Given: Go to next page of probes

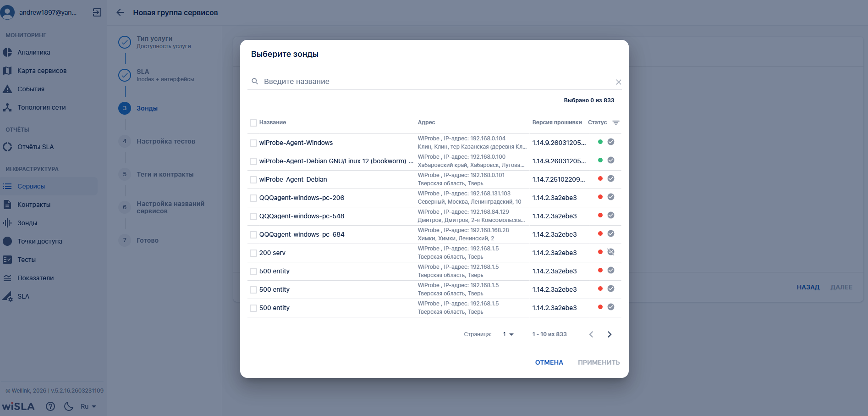Looking at the screenshot, I should (609, 334).
